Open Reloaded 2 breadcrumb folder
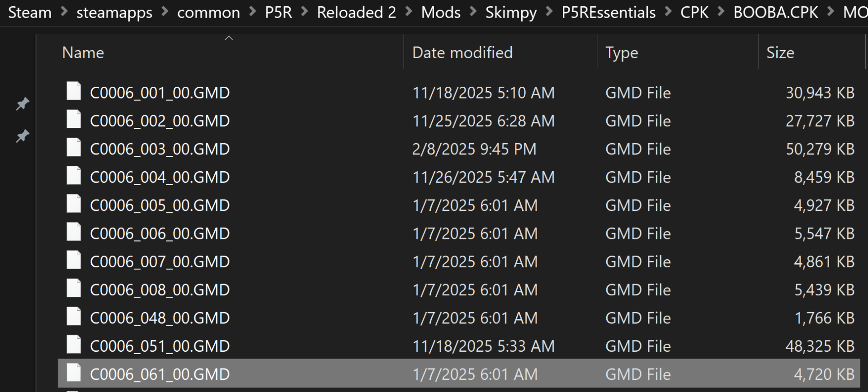 (x=356, y=12)
